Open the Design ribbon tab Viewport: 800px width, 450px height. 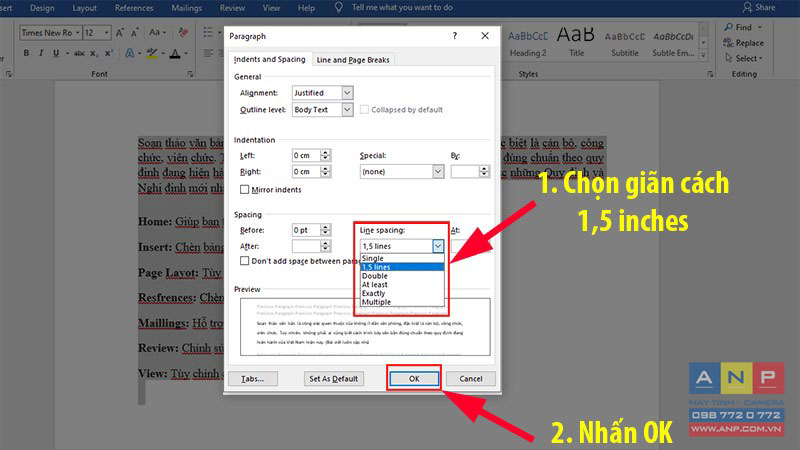(x=42, y=8)
